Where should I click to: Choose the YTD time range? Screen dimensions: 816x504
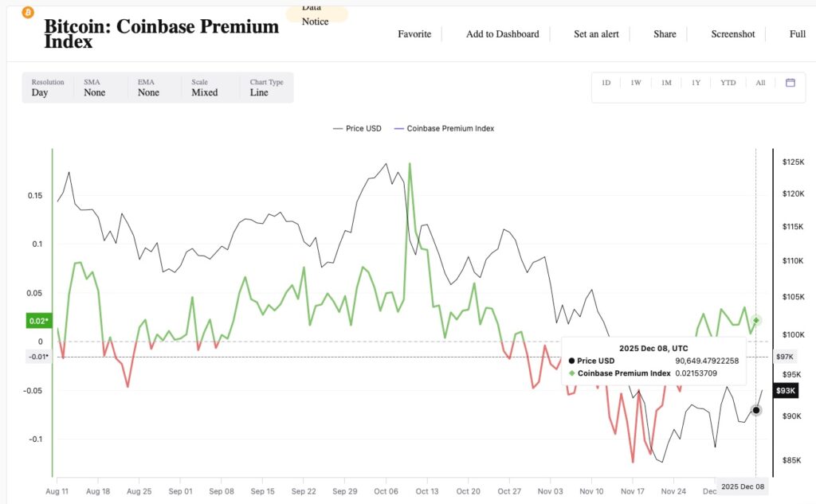coord(728,83)
